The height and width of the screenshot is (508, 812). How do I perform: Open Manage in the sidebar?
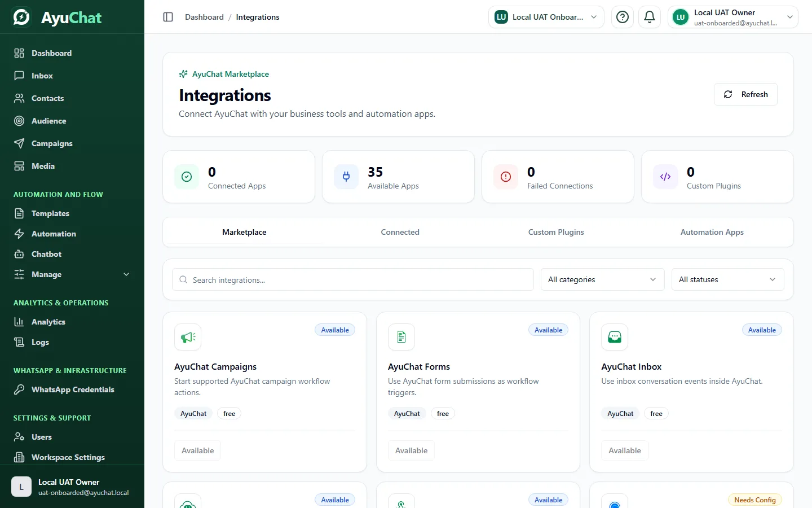72,274
